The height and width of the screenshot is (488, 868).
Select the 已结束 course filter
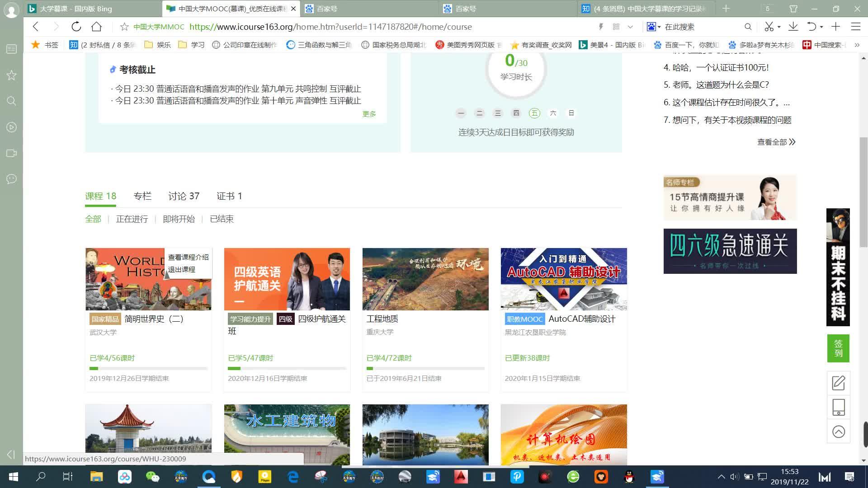pos(222,219)
